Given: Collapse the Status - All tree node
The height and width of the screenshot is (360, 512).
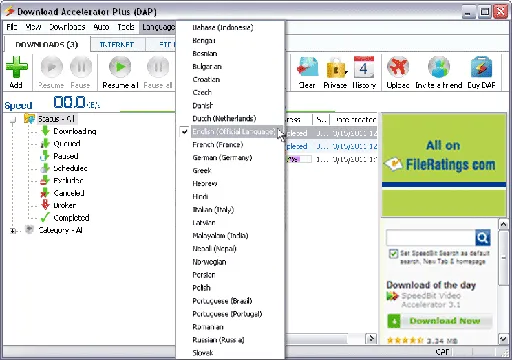Looking at the screenshot, I should [x=13, y=120].
